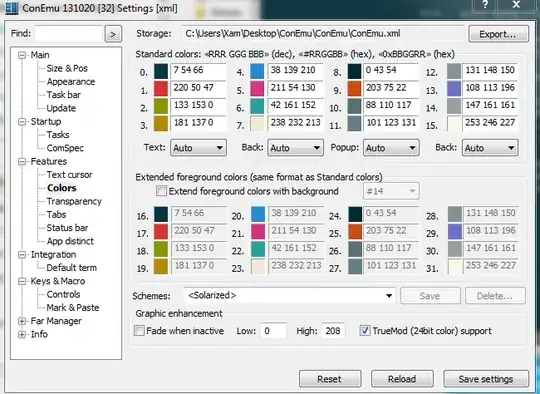This screenshot has width=540, height=394.
Task: Open ComSpec settings page
Action: (x=65, y=148)
